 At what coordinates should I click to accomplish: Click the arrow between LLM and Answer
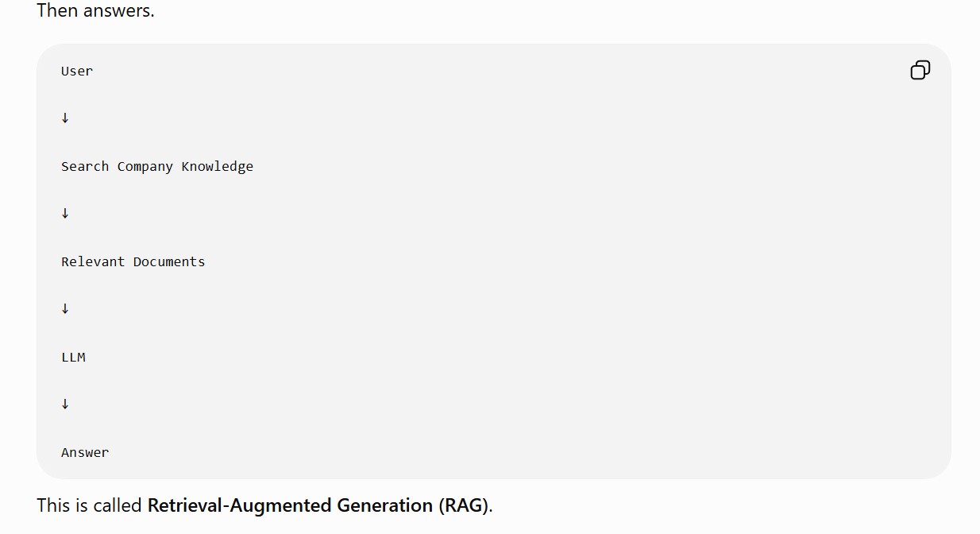pyautogui.click(x=65, y=404)
